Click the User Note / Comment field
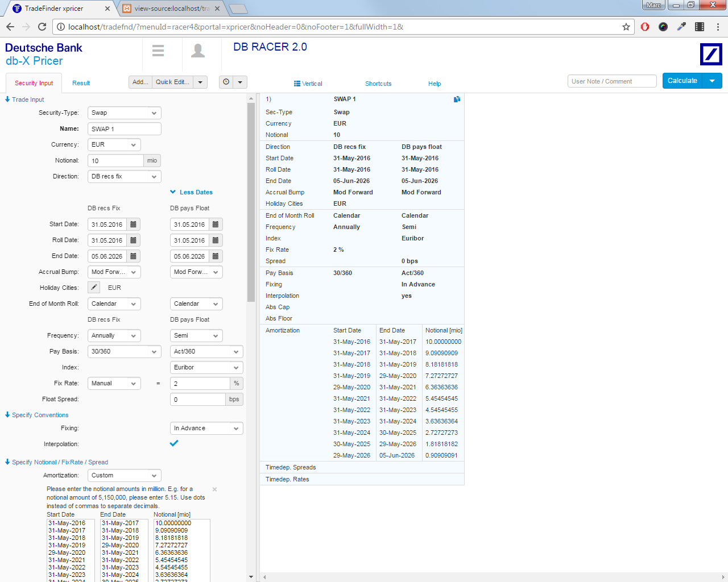728x582 pixels. coord(611,81)
